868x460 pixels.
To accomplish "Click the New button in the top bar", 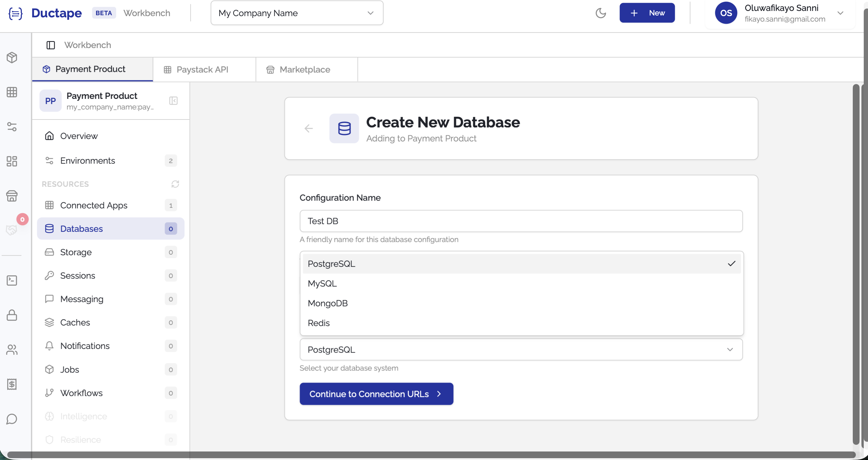I will [647, 13].
